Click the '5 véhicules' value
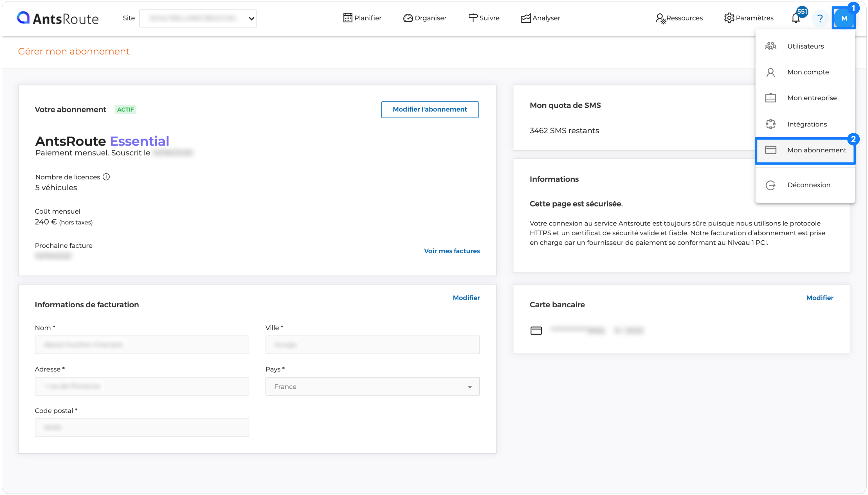Screen dimensions: 868x495 (56, 188)
